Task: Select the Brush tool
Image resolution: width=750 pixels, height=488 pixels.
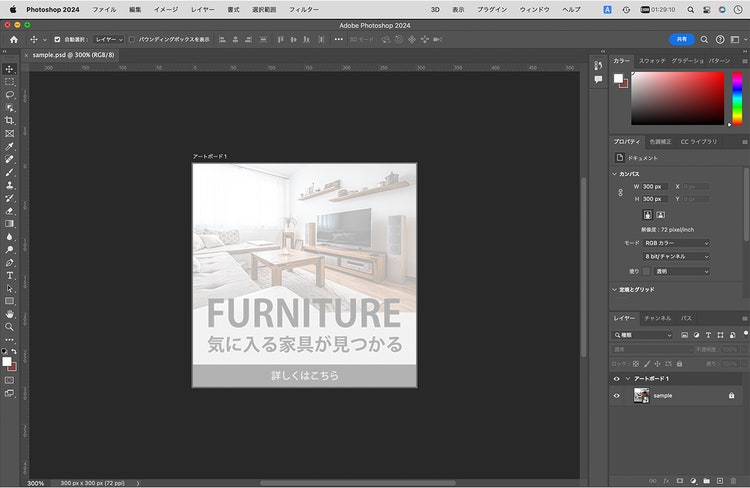Action: pos(9,172)
